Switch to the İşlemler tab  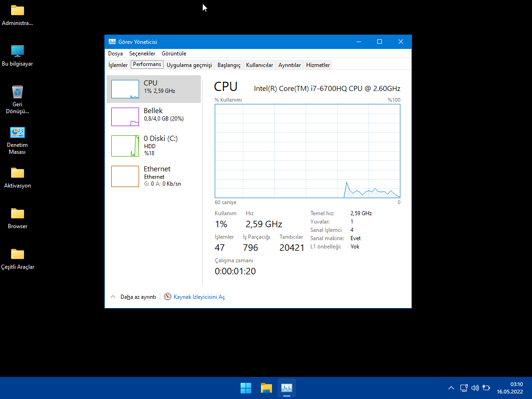pos(118,65)
